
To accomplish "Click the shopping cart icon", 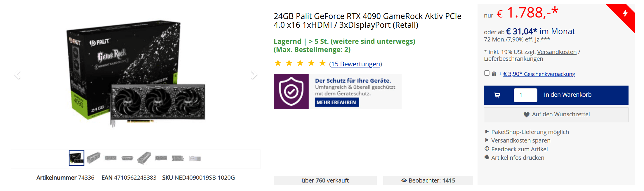I will pyautogui.click(x=497, y=95).
